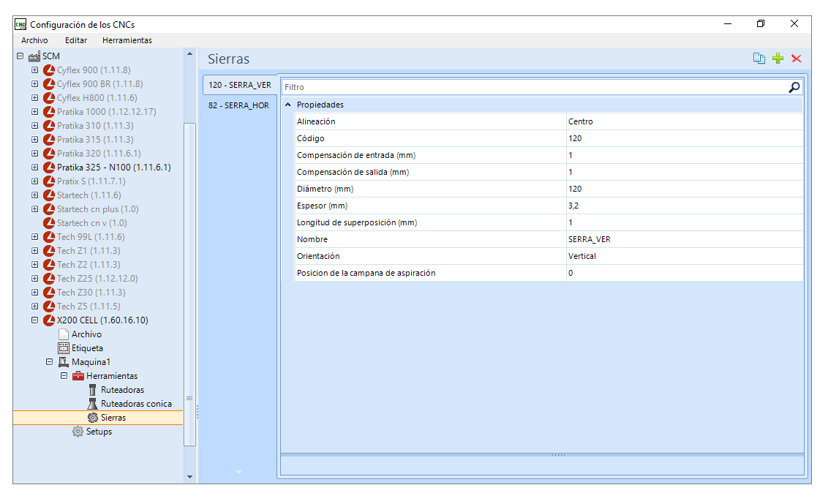Delete the selected saw with red X icon
The image size is (839, 504).
[x=796, y=59]
